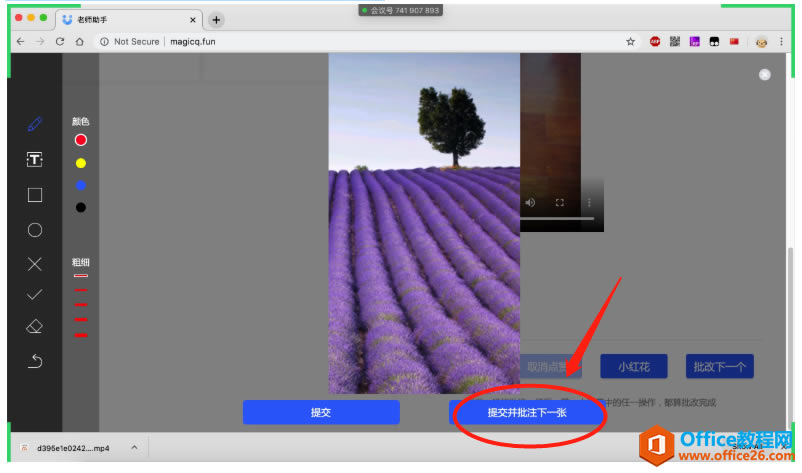This screenshot has height=473, width=802.
Task: Click the lavender field image
Action: pos(424,223)
